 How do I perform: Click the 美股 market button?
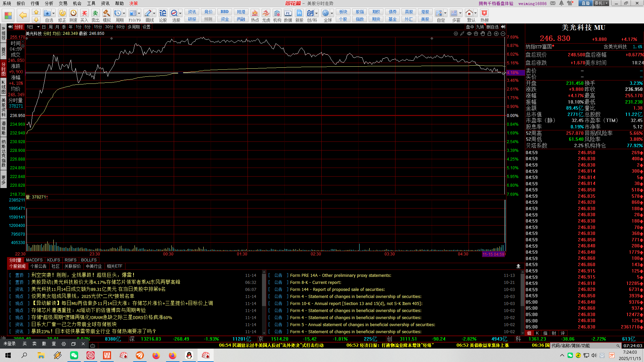coord(425,19)
